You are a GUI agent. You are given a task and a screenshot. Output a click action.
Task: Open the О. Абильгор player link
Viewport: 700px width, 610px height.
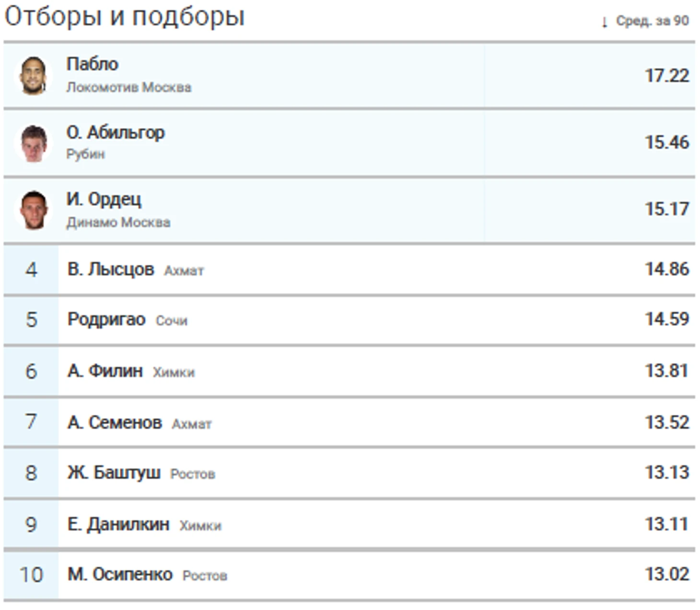coord(115,132)
